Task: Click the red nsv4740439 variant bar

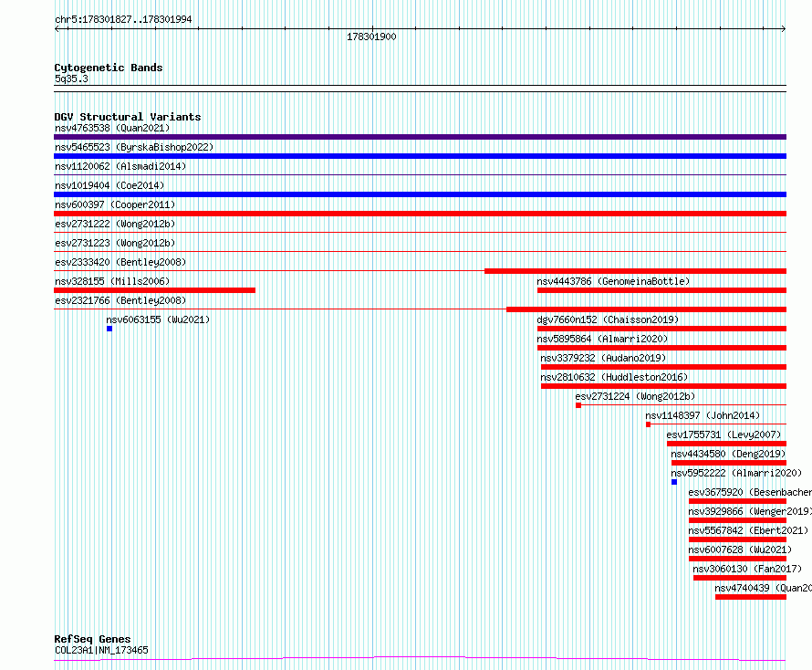Action: pos(751,597)
